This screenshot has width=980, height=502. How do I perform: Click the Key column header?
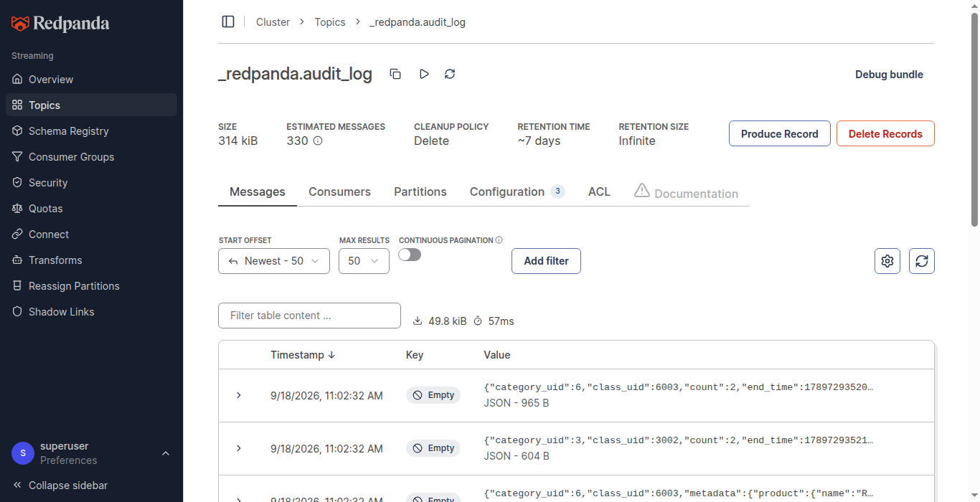pyautogui.click(x=415, y=355)
